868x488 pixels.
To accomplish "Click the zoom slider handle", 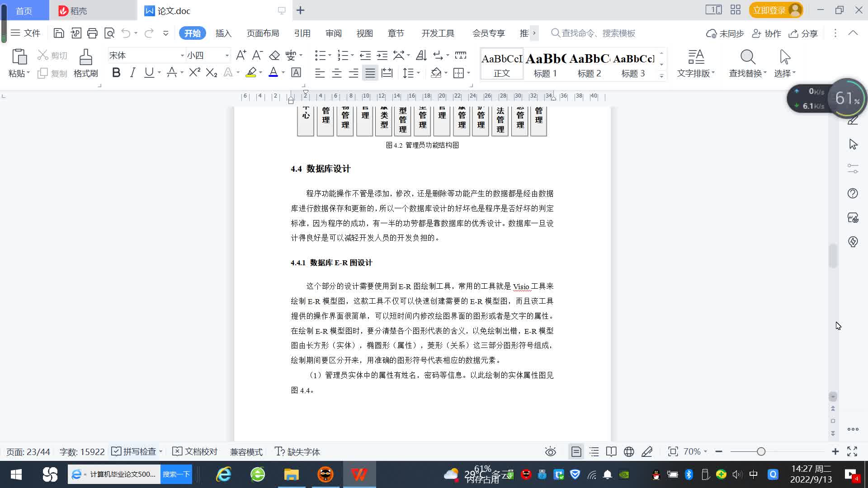I will (761, 451).
